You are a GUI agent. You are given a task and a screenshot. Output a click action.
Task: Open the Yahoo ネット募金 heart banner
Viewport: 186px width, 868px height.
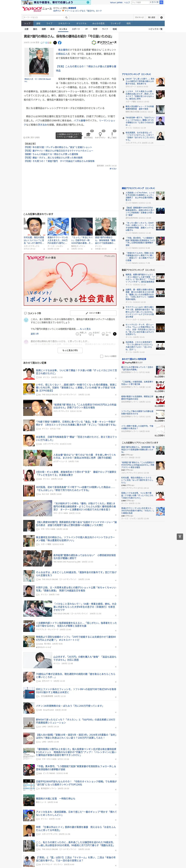point(70,280)
